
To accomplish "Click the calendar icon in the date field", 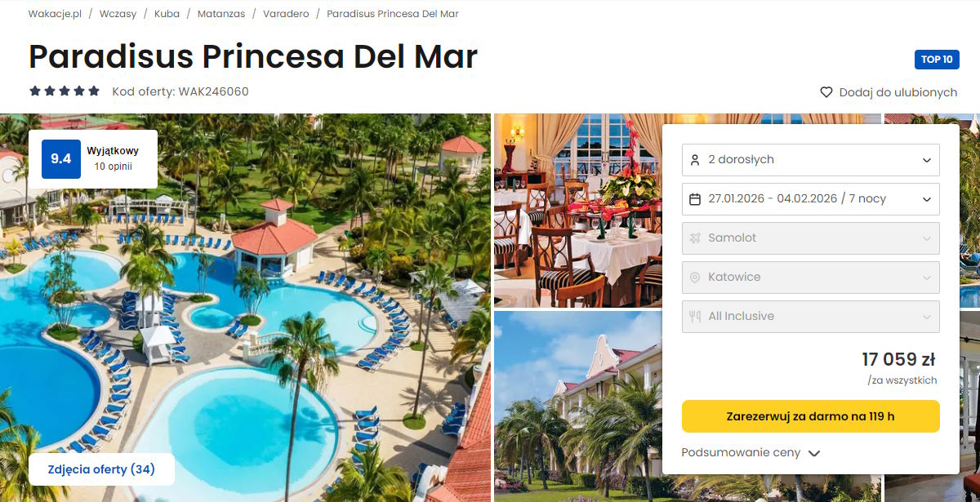I will pos(695,199).
